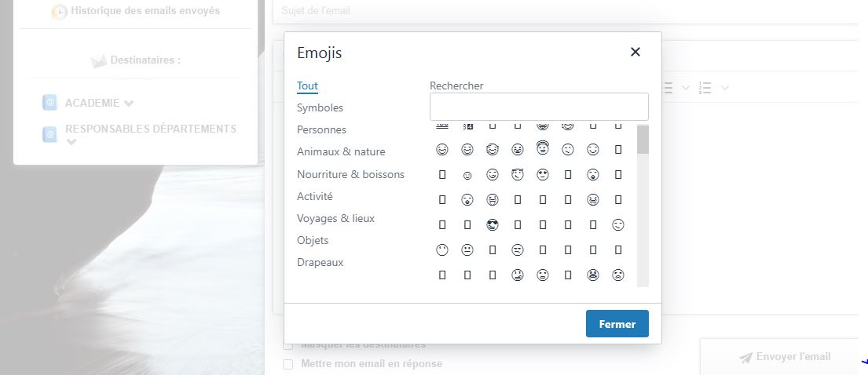This screenshot has height=375, width=868.
Task: Enable Mettre mon email en réponse
Action: click(x=288, y=364)
